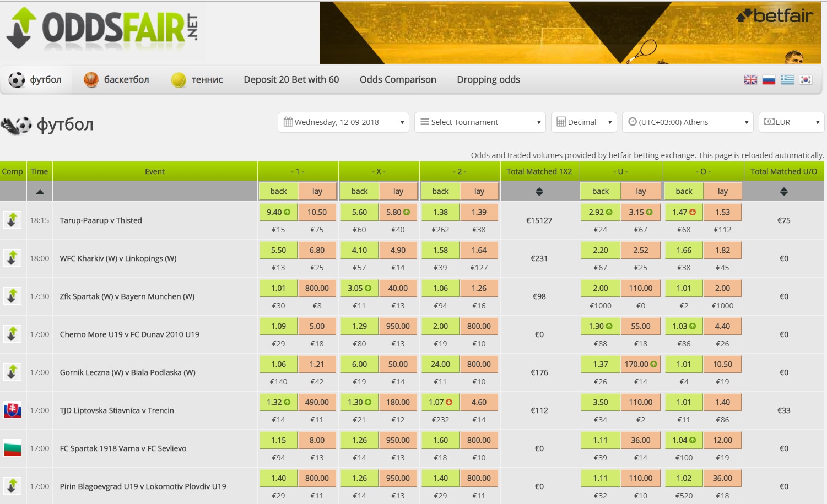The height and width of the screenshot is (504, 827).
Task: Click competition icon for Cherno More U19 row
Action: 12,334
